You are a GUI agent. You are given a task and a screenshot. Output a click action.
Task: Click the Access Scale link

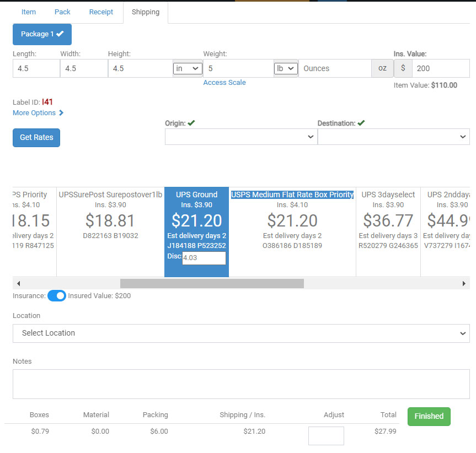(x=224, y=83)
